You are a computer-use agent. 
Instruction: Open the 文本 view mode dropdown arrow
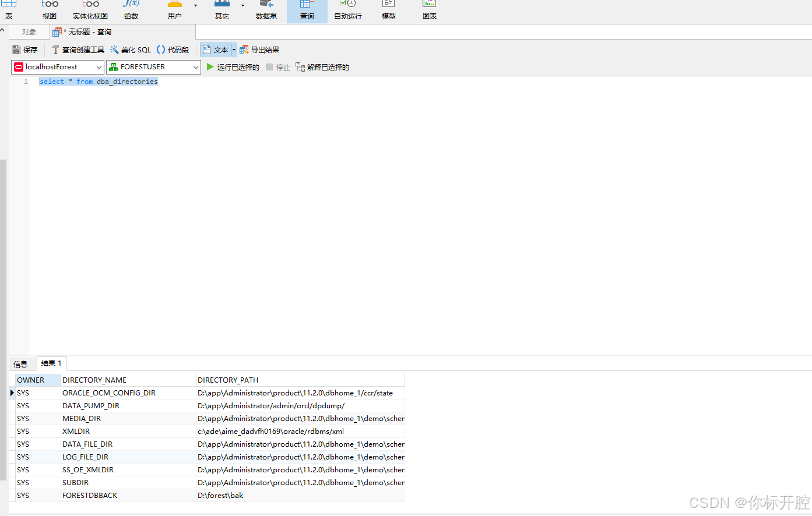[x=234, y=50]
